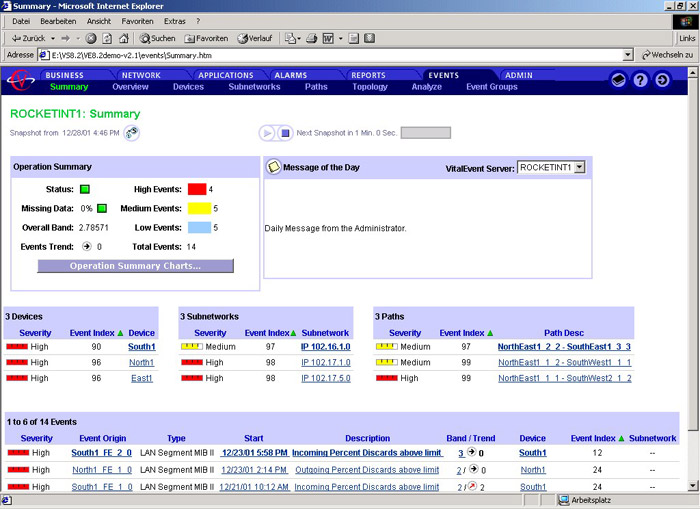
Task: Open the REPORTS tab
Action: pos(368,75)
